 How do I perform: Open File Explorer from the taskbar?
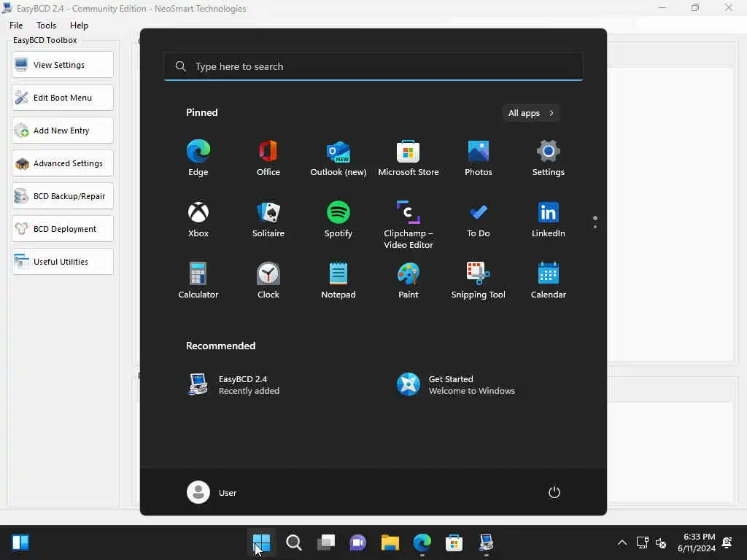(390, 542)
